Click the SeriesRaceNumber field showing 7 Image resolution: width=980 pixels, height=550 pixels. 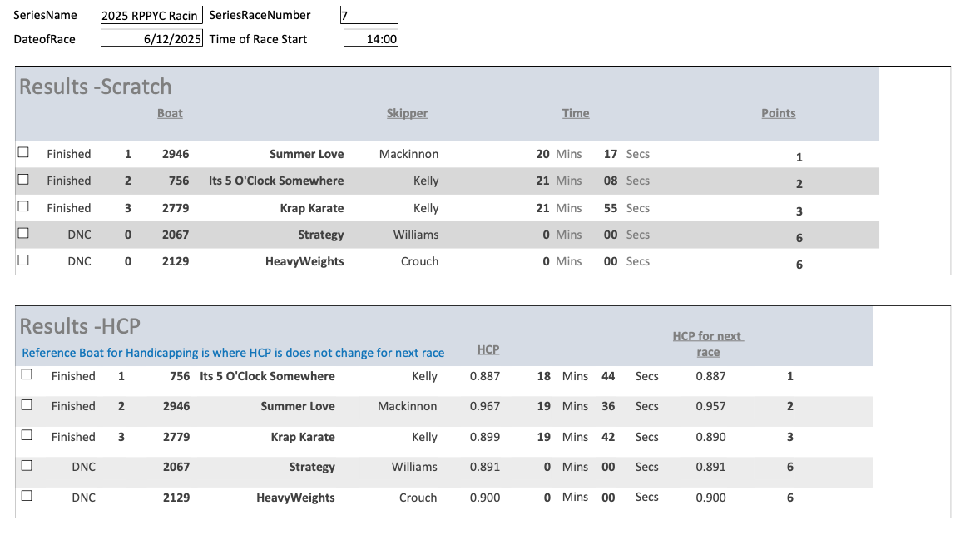click(369, 15)
